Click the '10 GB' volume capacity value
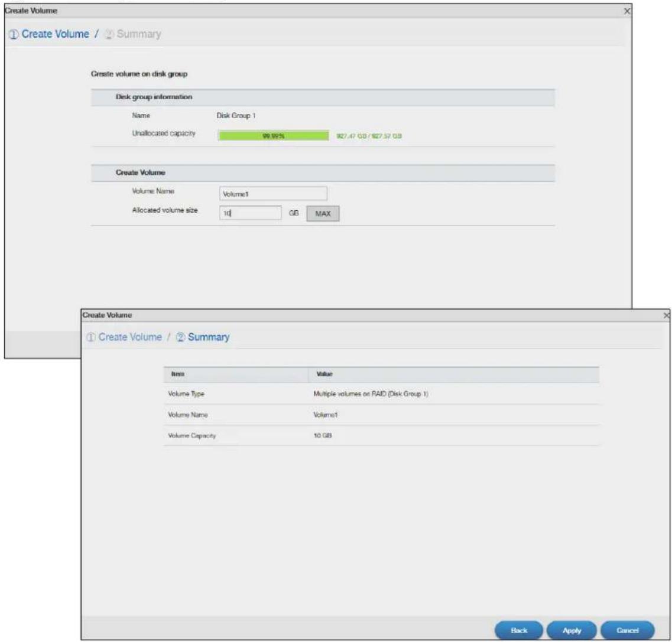Viewport: 672px width, 642px height. [x=323, y=435]
